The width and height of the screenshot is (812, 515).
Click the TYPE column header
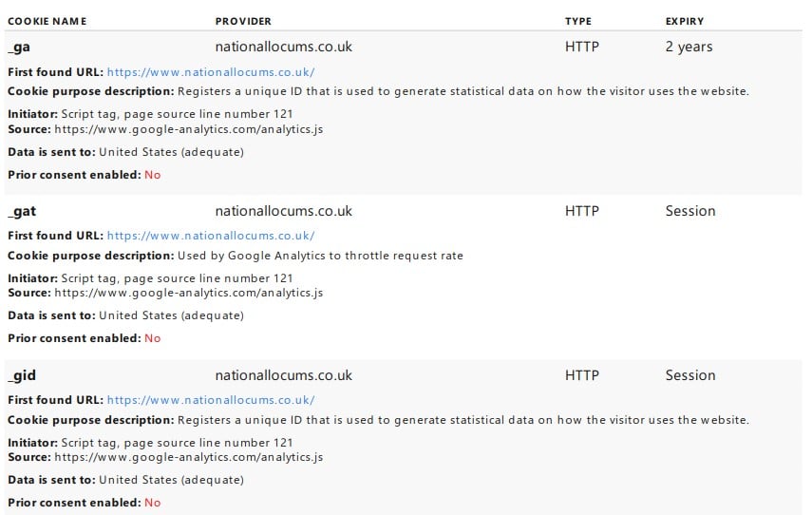click(x=578, y=21)
